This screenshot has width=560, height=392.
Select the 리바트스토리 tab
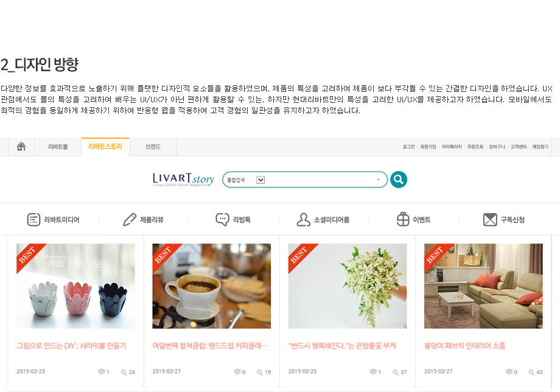[105, 146]
